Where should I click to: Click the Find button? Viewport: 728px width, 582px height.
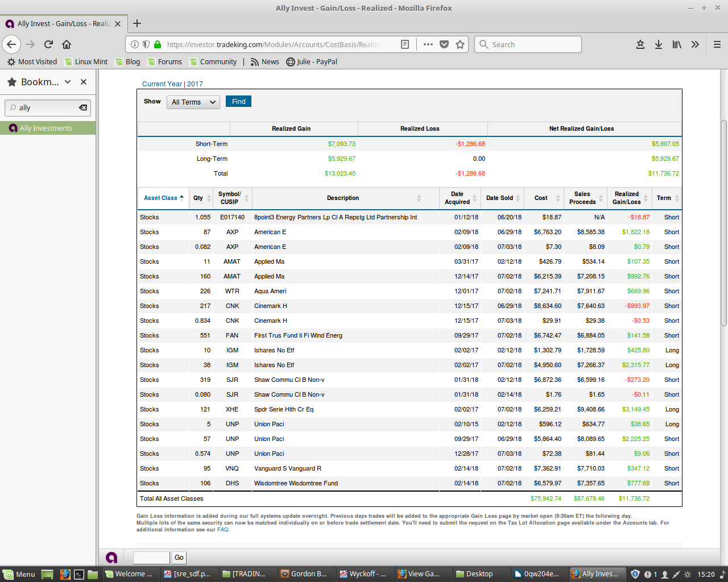[x=238, y=101]
